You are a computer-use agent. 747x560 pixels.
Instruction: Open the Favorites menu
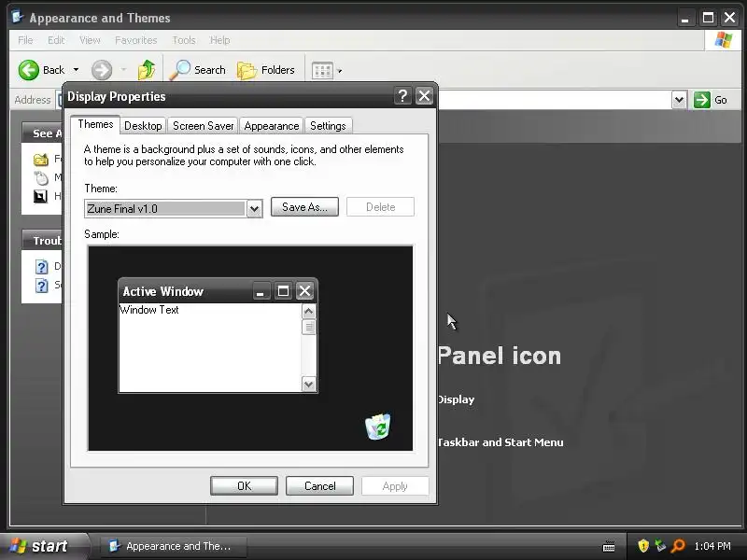pyautogui.click(x=135, y=40)
